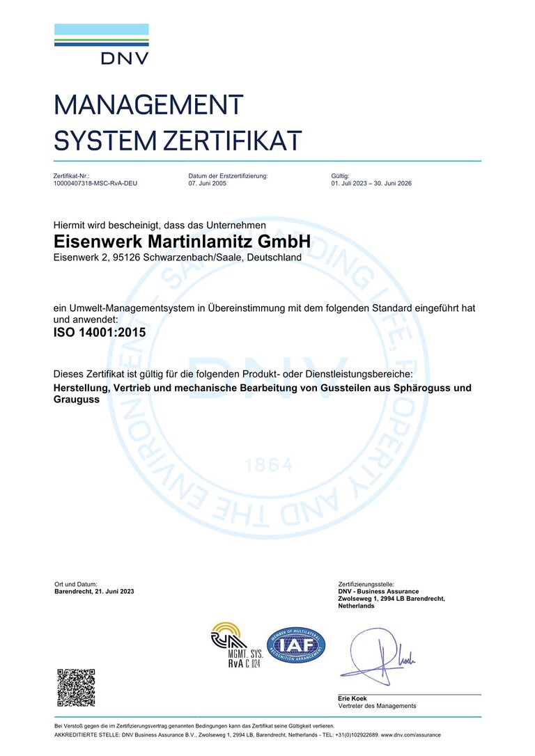Open the www.dnv.com/assurance link
535x756 pixels.
[x=410, y=735]
